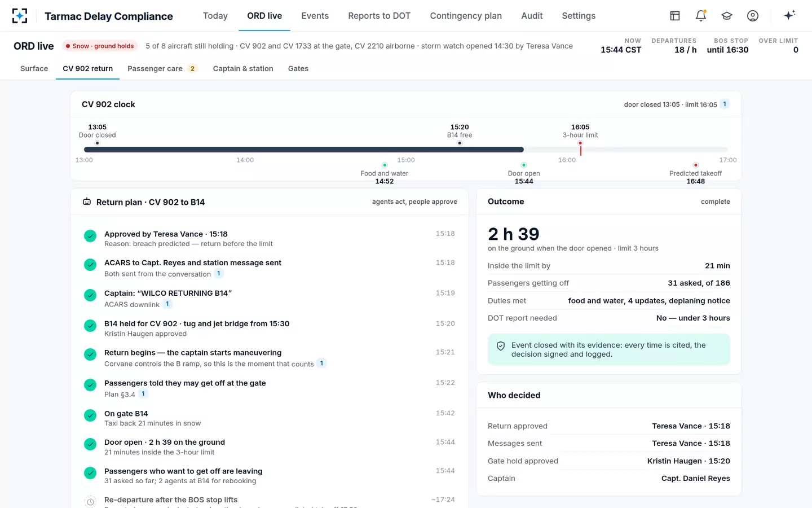
Task: Select the Passenger care sub-tab
Action: tap(162, 68)
